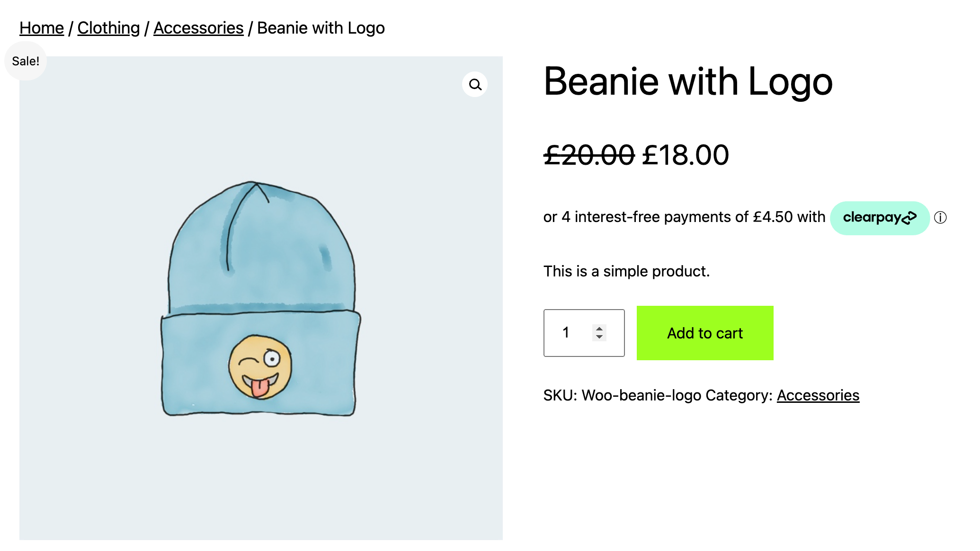The image size is (980, 551).
Task: Click the winking emoji logo on beanie
Action: coord(260,367)
